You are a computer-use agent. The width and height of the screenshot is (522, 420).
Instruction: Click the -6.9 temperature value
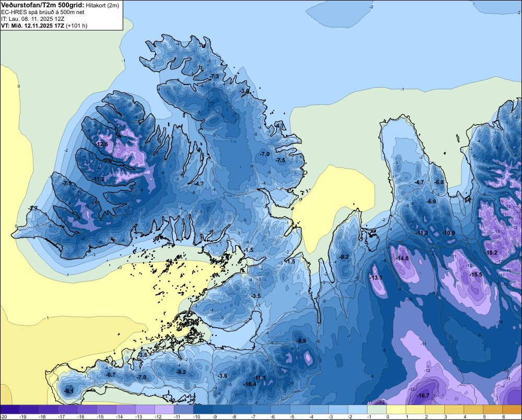[x=431, y=201]
